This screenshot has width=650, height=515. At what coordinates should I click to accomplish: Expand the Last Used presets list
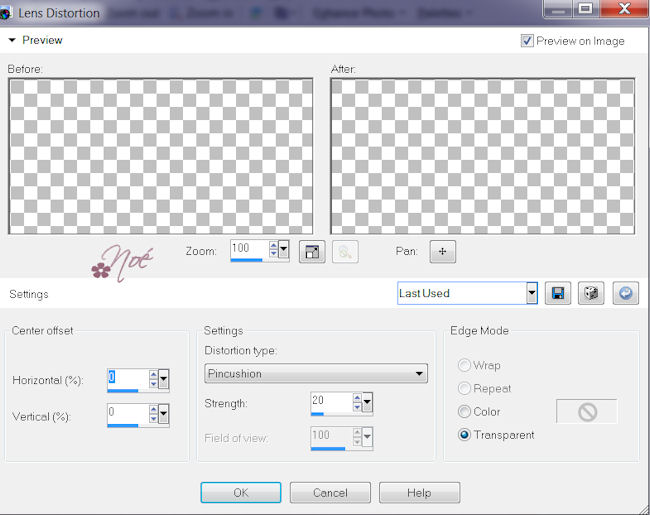click(531, 294)
